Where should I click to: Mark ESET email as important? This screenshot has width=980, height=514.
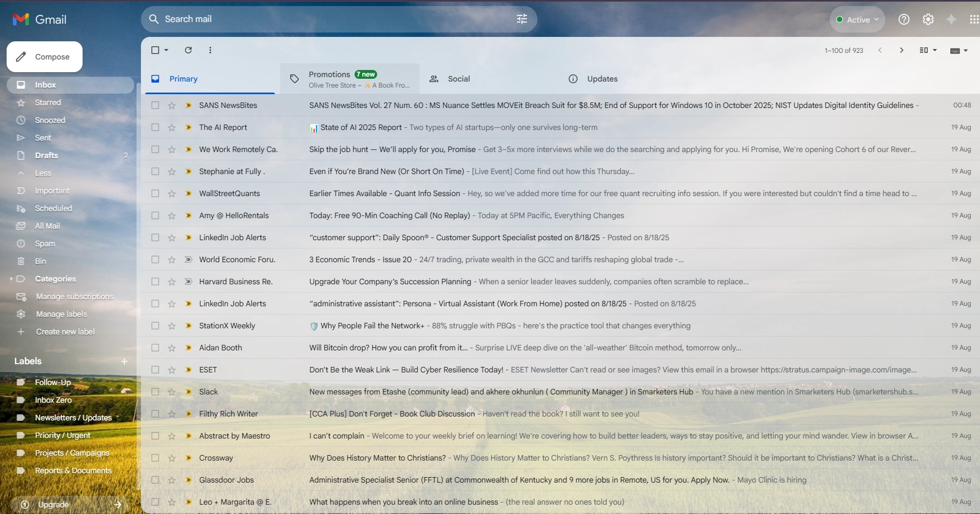pos(188,370)
